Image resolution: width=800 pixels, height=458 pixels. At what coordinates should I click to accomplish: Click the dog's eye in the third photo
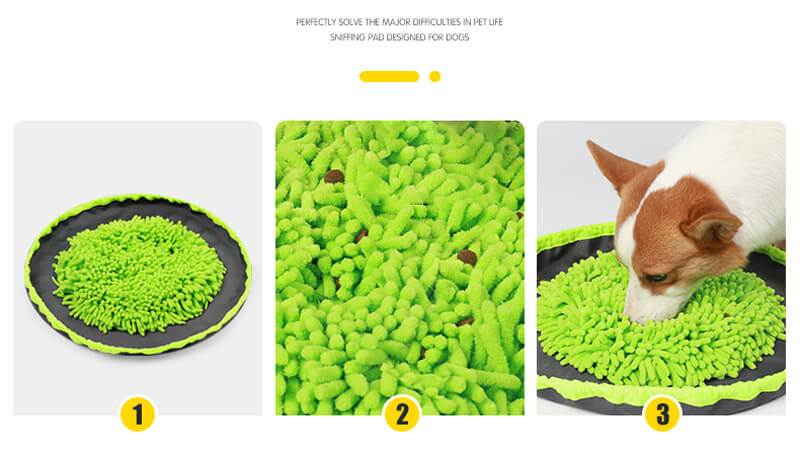(x=656, y=278)
